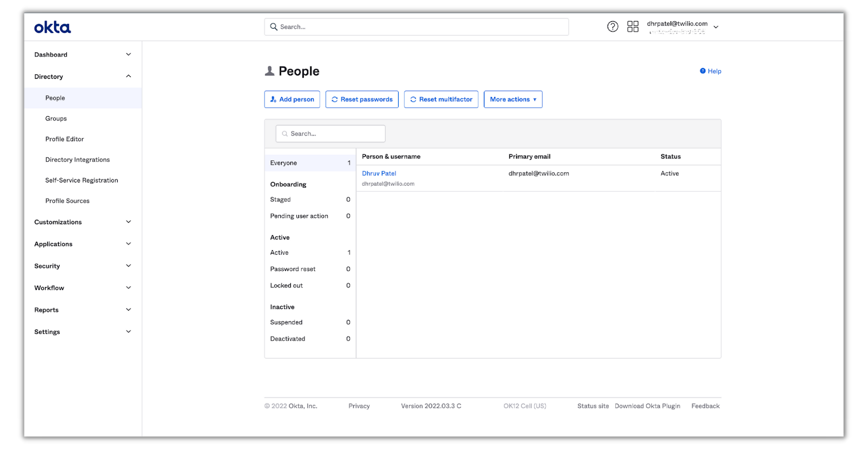The image size is (868, 449).
Task: Open the Status site footer link
Action: point(593,406)
